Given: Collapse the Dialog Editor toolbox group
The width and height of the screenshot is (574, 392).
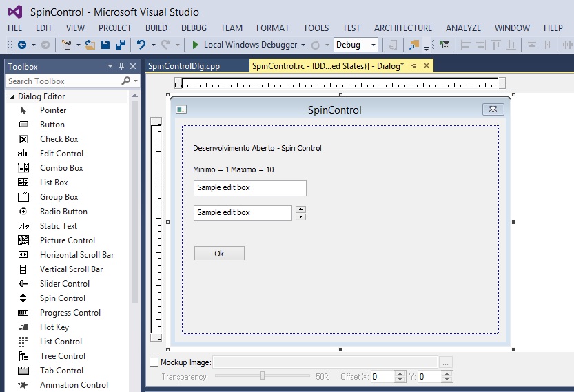Looking at the screenshot, I should pyautogui.click(x=12, y=96).
